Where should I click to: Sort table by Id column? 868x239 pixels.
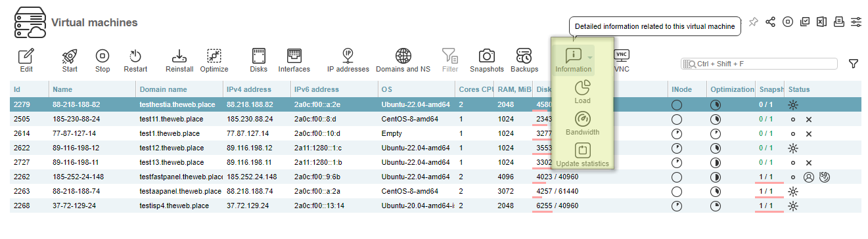[29, 89]
